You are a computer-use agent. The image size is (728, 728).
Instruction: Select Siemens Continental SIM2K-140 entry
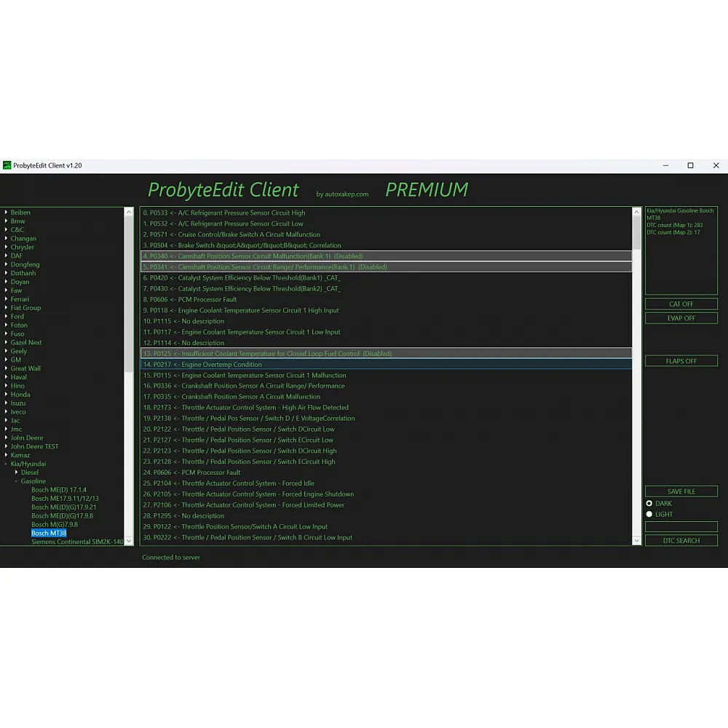[76, 542]
